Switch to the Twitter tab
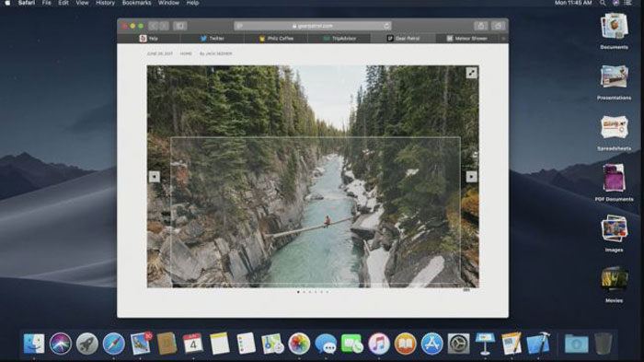 coord(212,39)
